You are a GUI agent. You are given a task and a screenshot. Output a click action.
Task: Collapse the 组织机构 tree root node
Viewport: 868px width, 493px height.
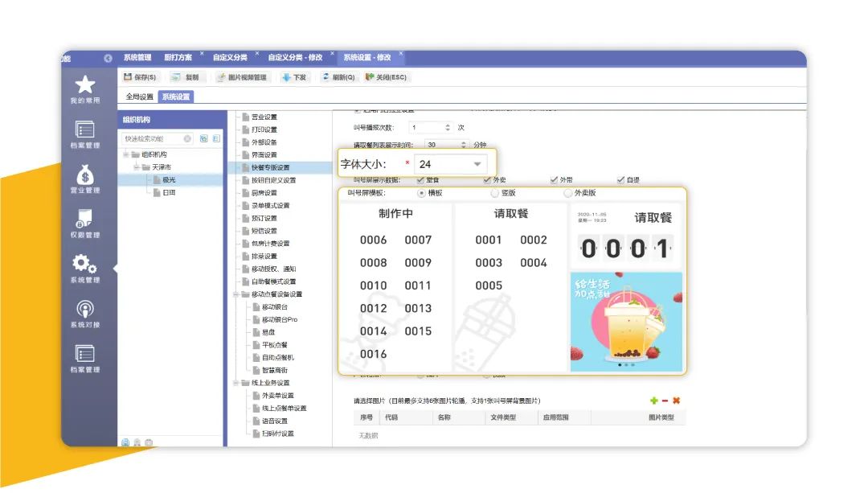coord(126,154)
